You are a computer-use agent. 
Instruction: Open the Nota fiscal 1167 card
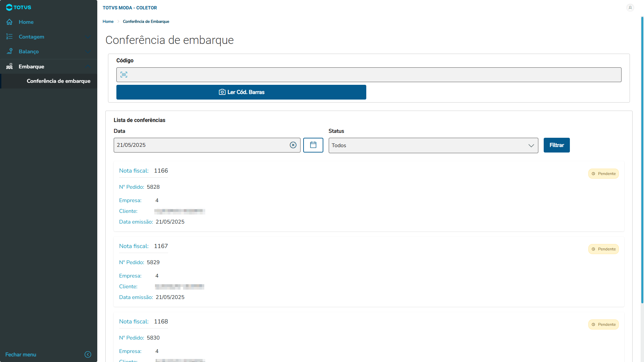(x=368, y=271)
